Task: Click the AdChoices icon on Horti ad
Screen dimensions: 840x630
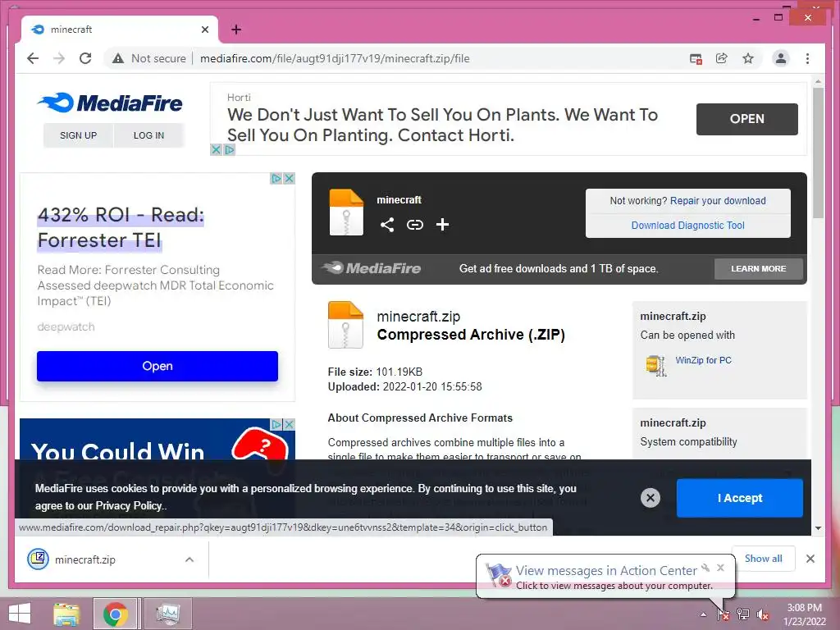Action: coord(230,150)
